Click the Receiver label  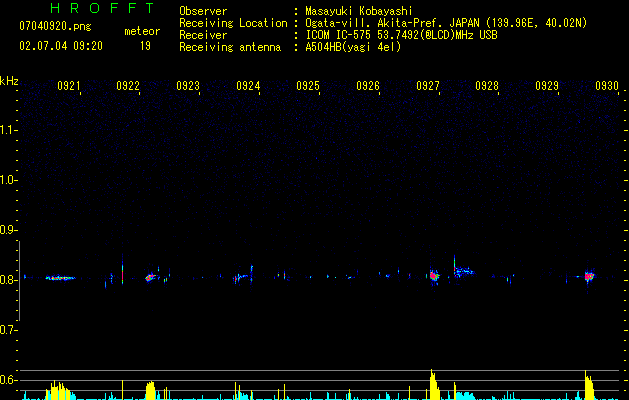pyautogui.click(x=203, y=35)
